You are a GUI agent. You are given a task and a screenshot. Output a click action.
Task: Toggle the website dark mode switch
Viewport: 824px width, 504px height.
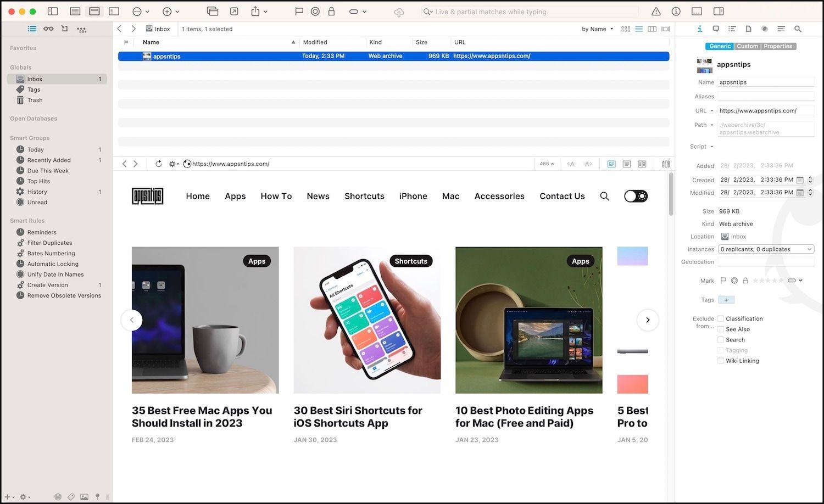636,196
